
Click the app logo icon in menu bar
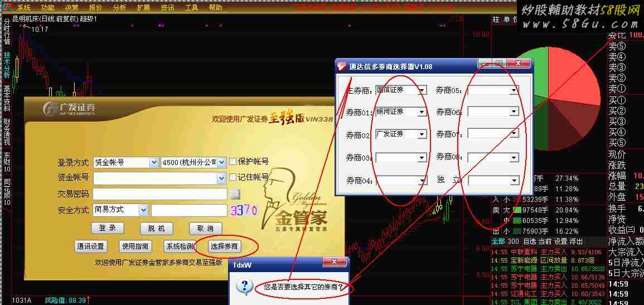pos(7,7)
